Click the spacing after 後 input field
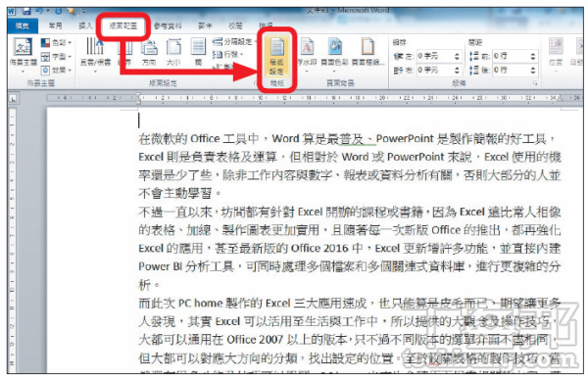This screenshot has width=588, height=380. pos(511,71)
